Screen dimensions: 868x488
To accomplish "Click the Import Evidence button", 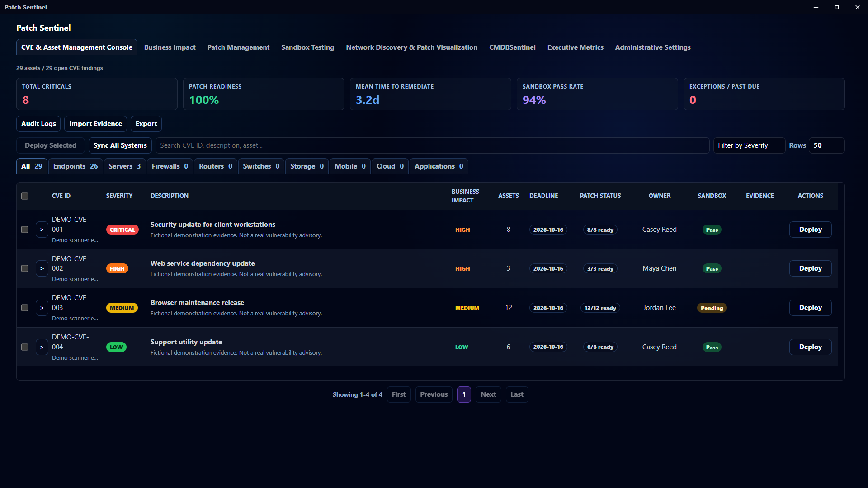I will 95,124.
